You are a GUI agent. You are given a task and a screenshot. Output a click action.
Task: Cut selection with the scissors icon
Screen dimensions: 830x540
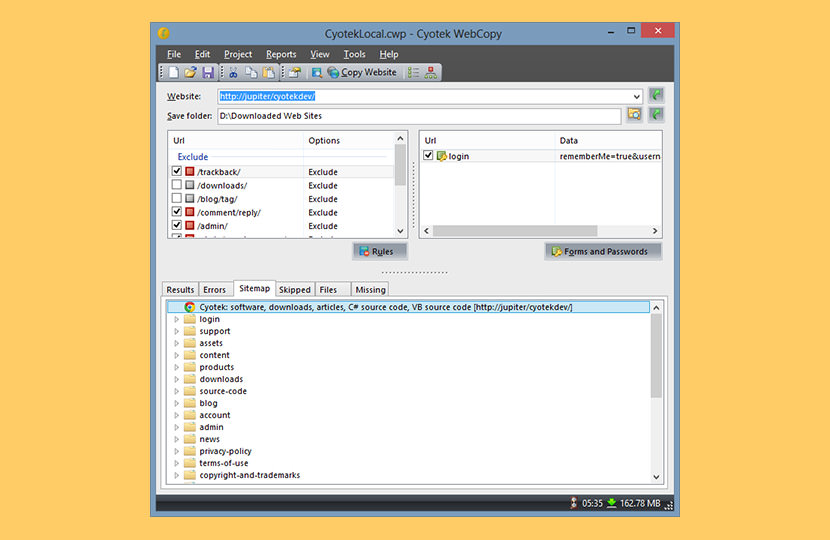point(233,73)
